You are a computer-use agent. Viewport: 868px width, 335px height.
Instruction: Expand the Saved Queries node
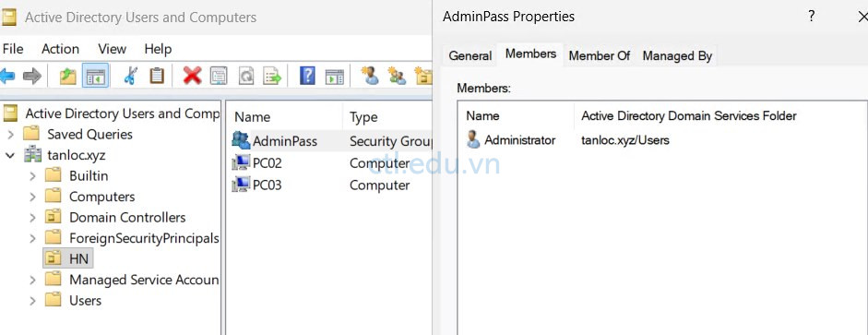click(x=10, y=134)
